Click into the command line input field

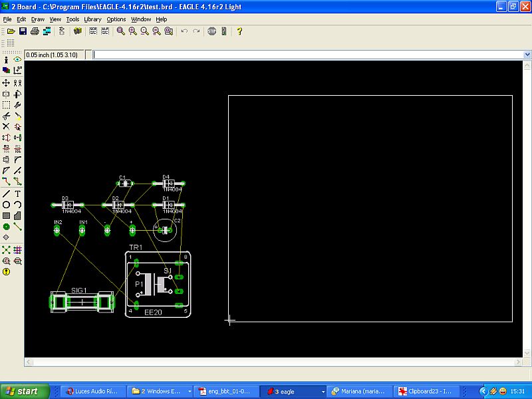(x=308, y=55)
